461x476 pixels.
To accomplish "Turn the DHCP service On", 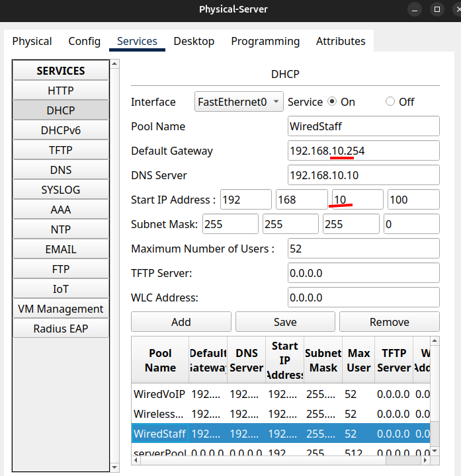I will click(332, 101).
